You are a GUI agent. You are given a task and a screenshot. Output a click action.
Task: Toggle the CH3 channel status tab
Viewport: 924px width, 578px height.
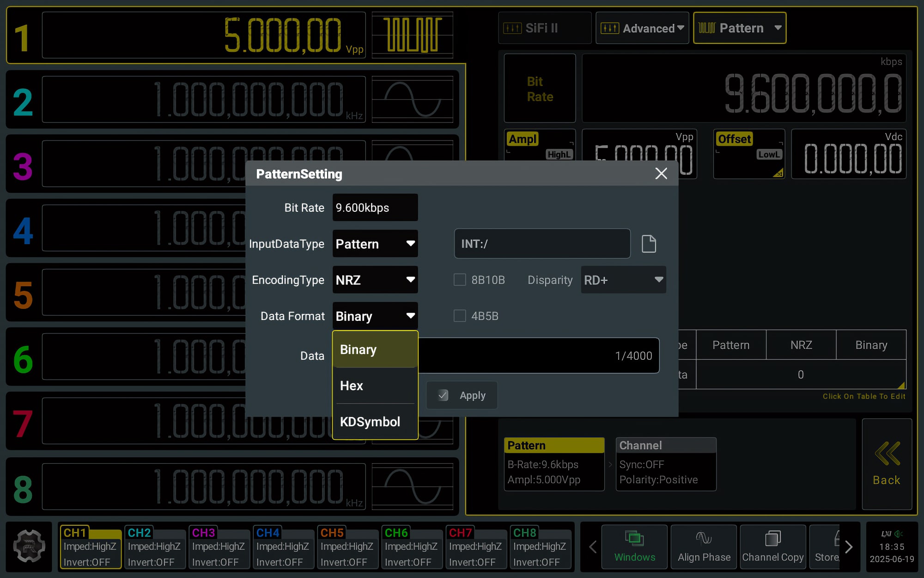[x=219, y=547]
